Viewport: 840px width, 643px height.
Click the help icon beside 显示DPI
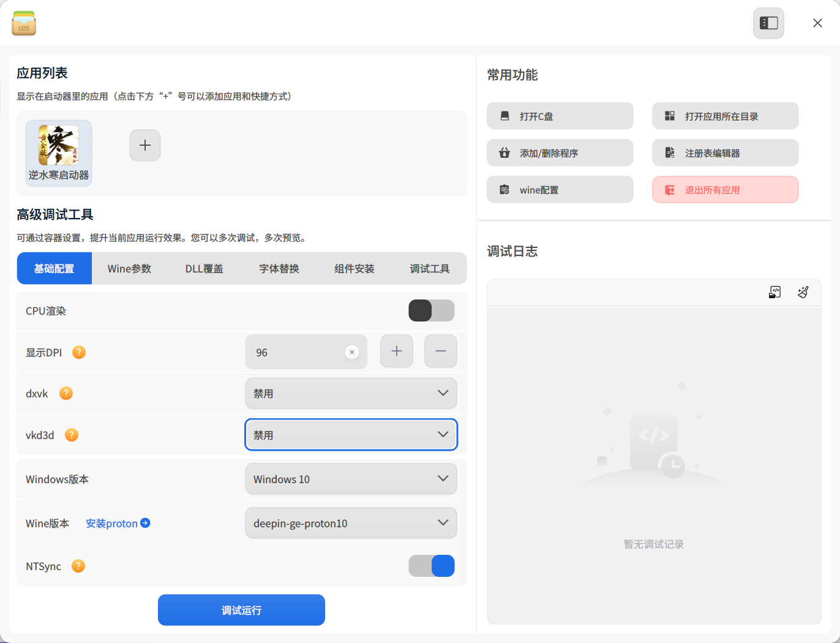pos(79,352)
